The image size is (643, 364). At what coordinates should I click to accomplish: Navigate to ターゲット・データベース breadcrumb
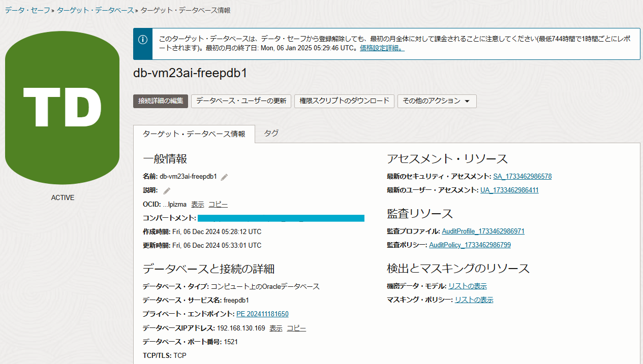pos(95,10)
